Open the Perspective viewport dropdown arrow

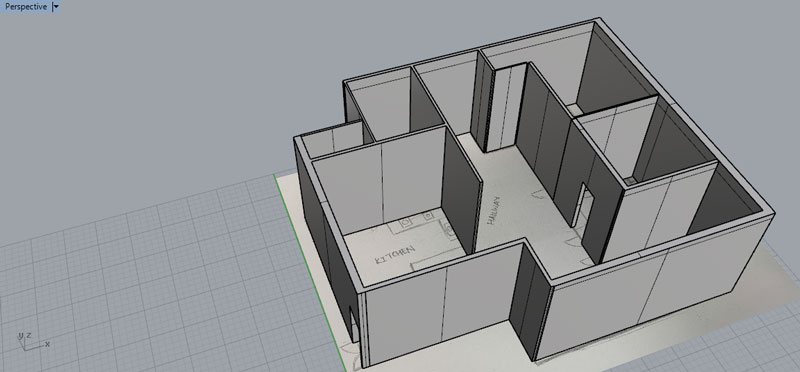coord(56,7)
